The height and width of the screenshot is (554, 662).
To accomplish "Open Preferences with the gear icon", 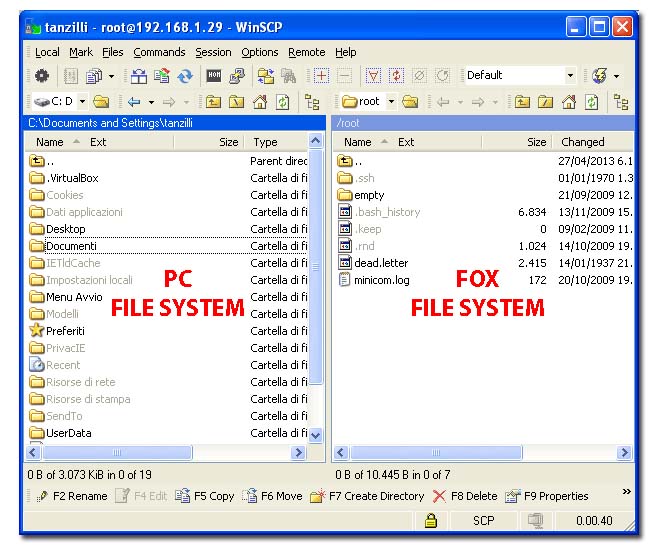I will click(41, 76).
